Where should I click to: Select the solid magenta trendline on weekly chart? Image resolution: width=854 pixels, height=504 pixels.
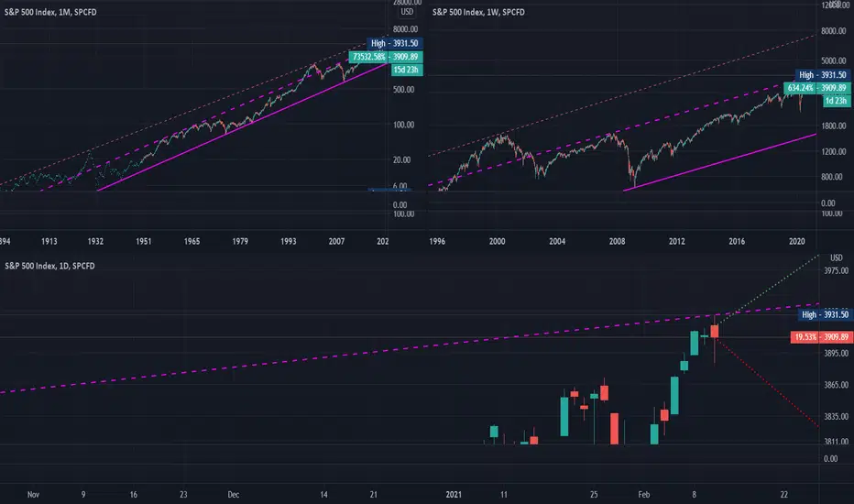[720, 162]
